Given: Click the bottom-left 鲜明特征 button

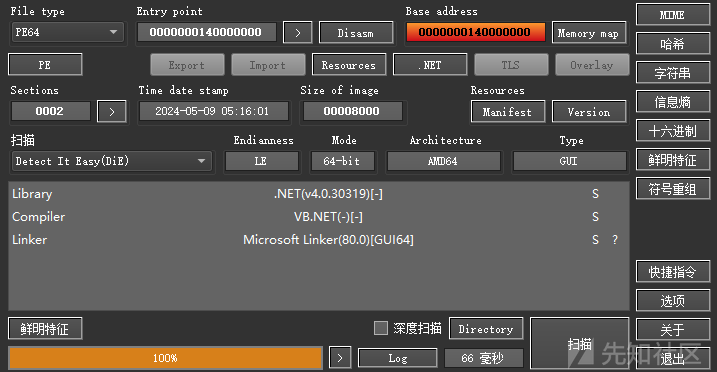Looking at the screenshot, I should click(45, 329).
